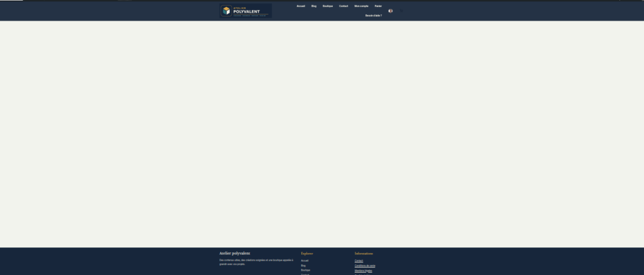The height and width of the screenshot is (275, 644).
Task: Open Contact in the top navigation
Action: (x=343, y=6)
